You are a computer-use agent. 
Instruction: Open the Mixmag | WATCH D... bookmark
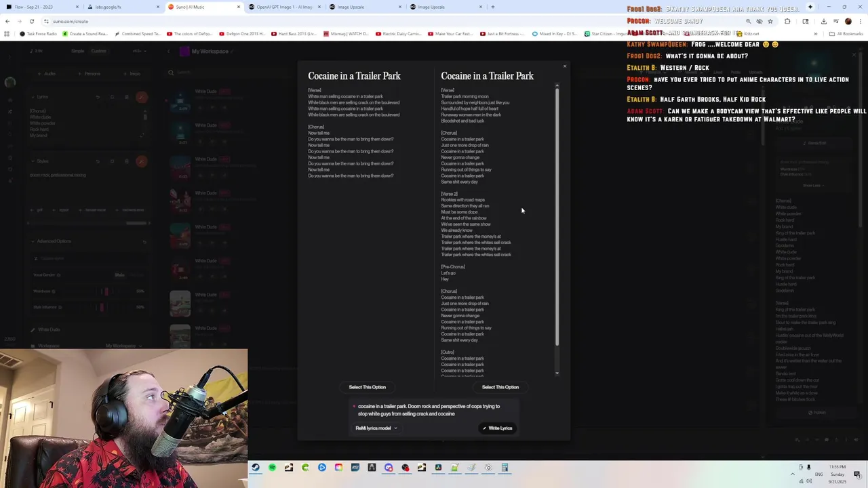347,34
